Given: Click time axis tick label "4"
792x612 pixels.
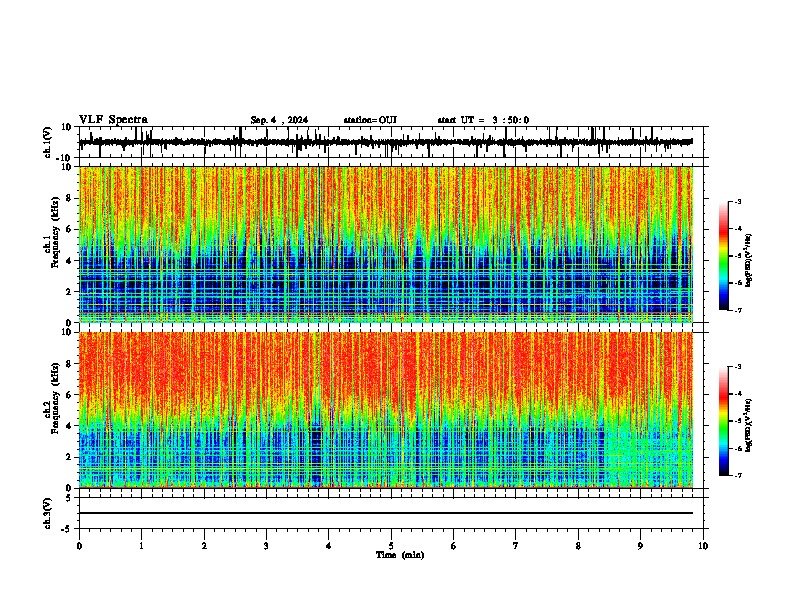Looking at the screenshot, I should point(329,546).
